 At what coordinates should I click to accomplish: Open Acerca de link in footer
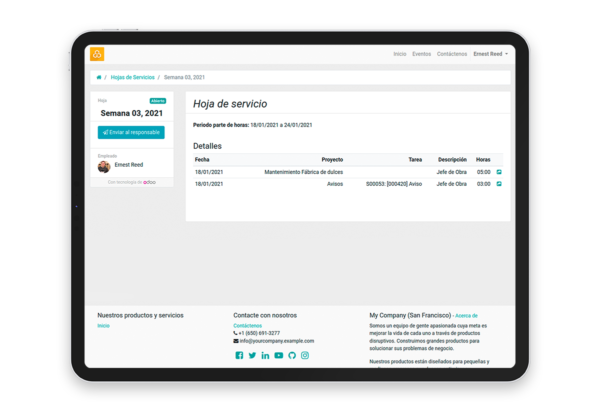(x=466, y=316)
